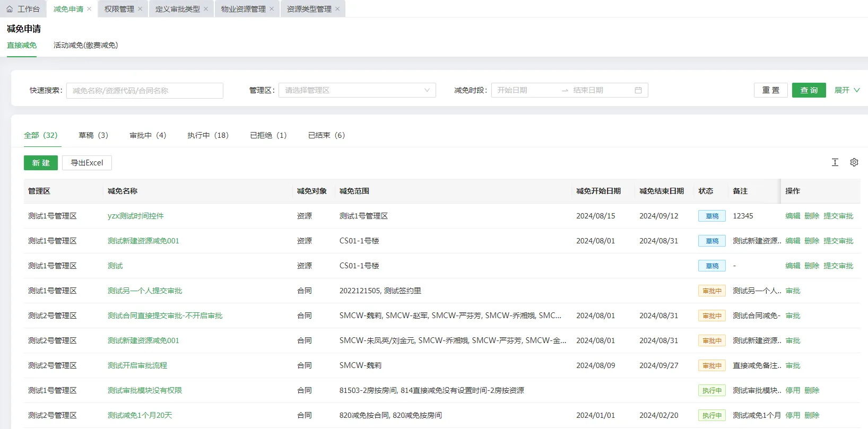Filter by 执行中 (18) status tab

(x=208, y=135)
